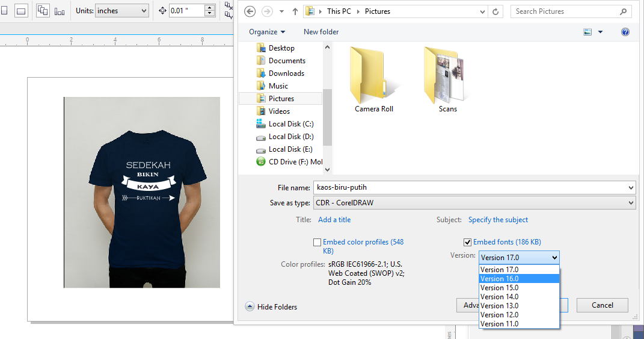Click the nudge offset icon
Viewport: 644px width, 339px height.
coord(162,11)
